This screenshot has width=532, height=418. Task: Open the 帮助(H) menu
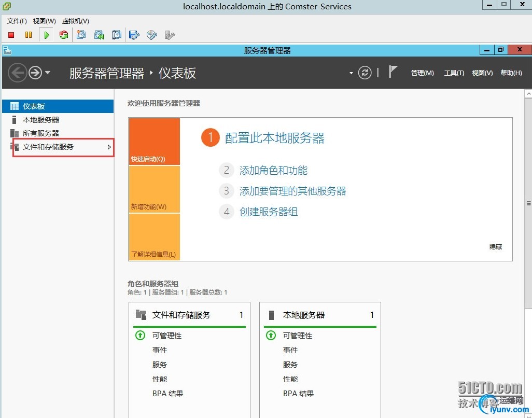pyautogui.click(x=511, y=73)
